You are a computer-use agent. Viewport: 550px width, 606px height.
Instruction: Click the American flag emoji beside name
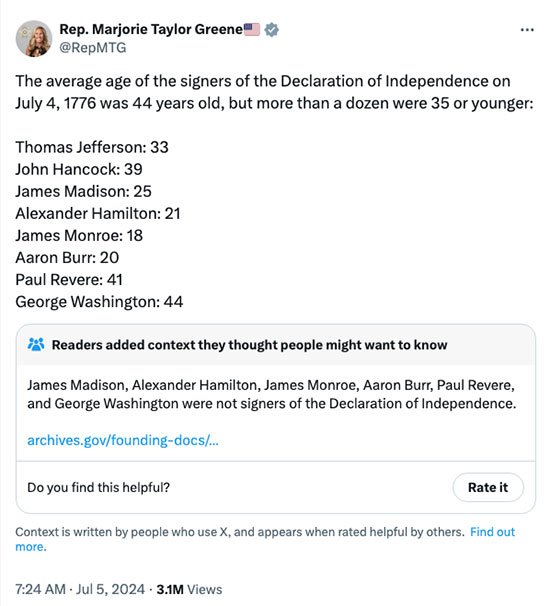(x=252, y=29)
